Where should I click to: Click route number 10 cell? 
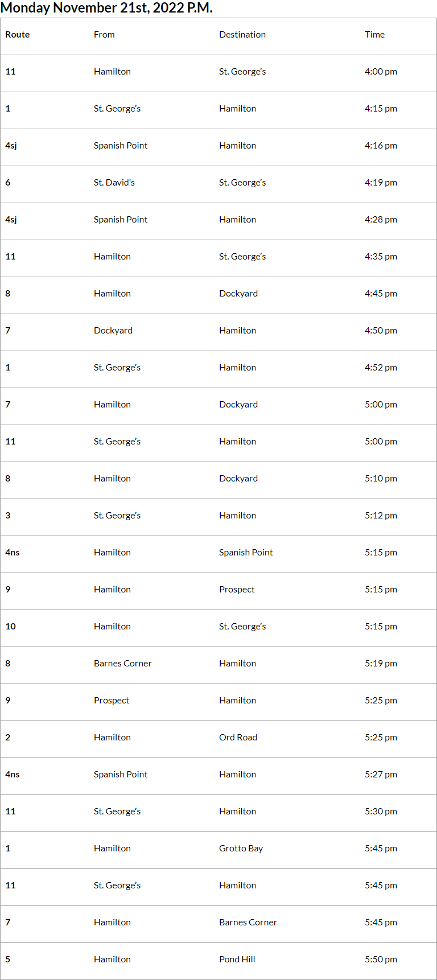click(x=11, y=627)
